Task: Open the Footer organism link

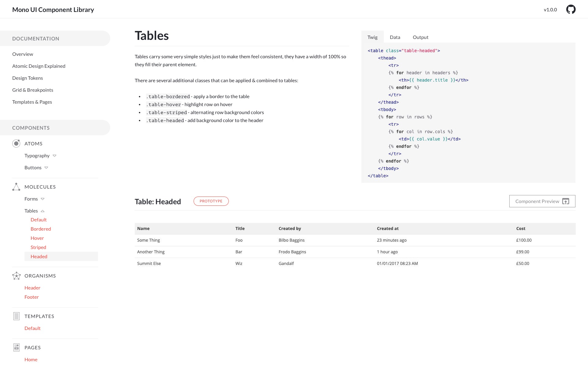Action: [x=32, y=297]
